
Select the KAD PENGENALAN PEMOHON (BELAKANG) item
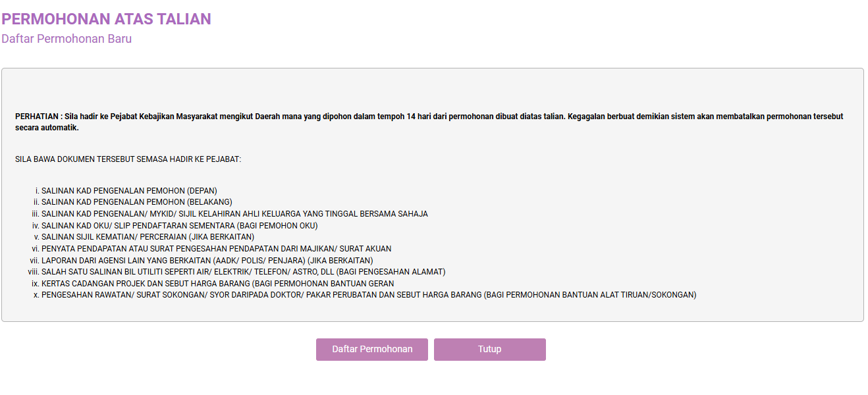(136, 202)
